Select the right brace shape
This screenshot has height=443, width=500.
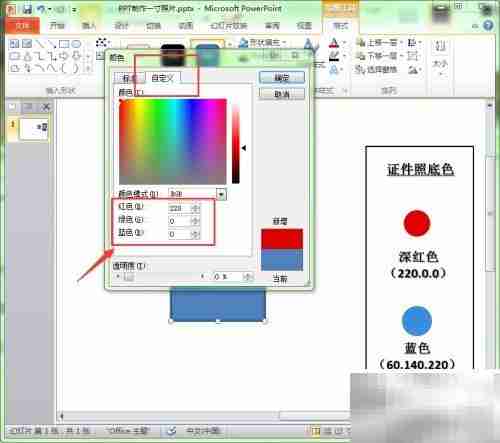pyautogui.click(x=76, y=68)
